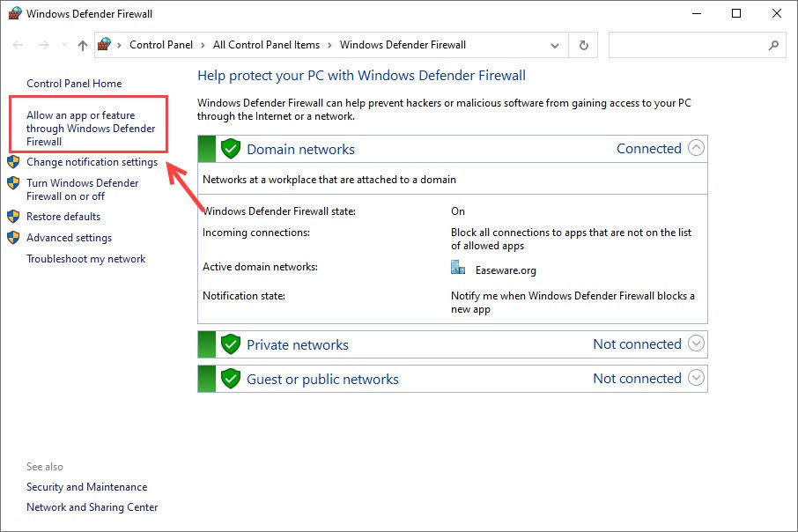This screenshot has width=798, height=532.
Task: Open the address bar history dropdown
Action: point(555,45)
